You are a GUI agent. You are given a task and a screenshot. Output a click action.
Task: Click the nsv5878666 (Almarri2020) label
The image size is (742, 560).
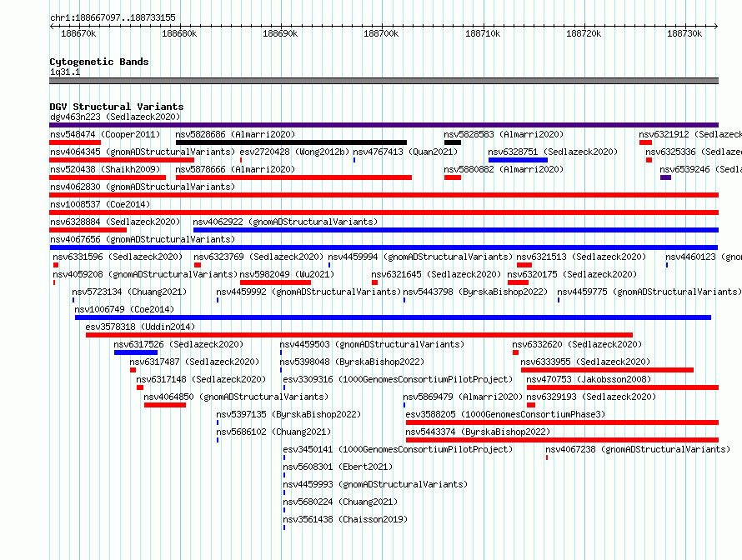(x=235, y=169)
